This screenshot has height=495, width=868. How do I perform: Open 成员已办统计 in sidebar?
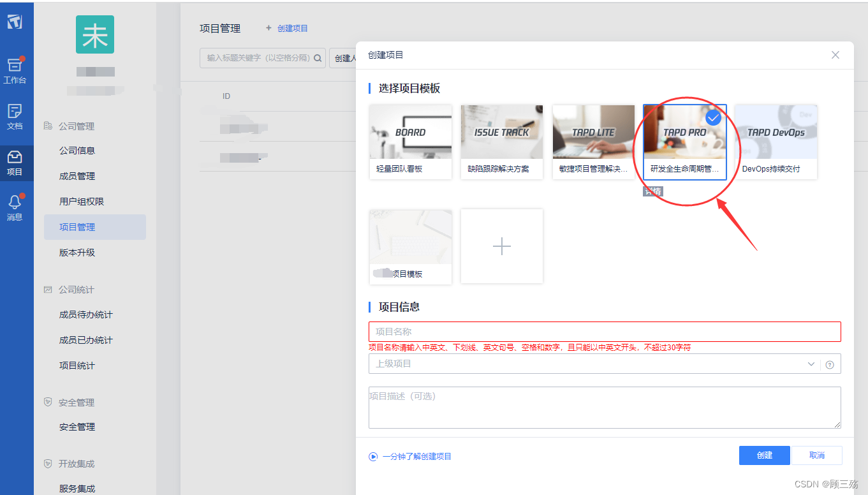[x=86, y=340]
